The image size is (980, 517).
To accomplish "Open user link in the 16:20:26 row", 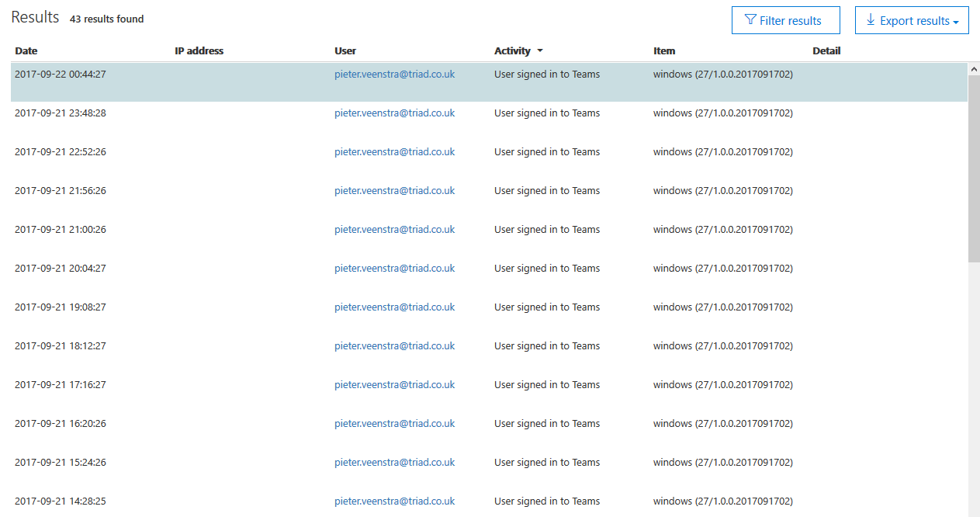I will point(394,424).
